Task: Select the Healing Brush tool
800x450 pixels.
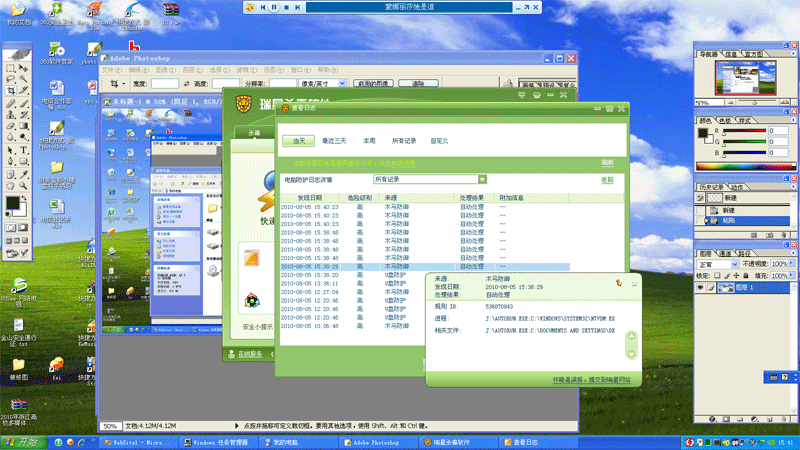Action: click(x=10, y=104)
